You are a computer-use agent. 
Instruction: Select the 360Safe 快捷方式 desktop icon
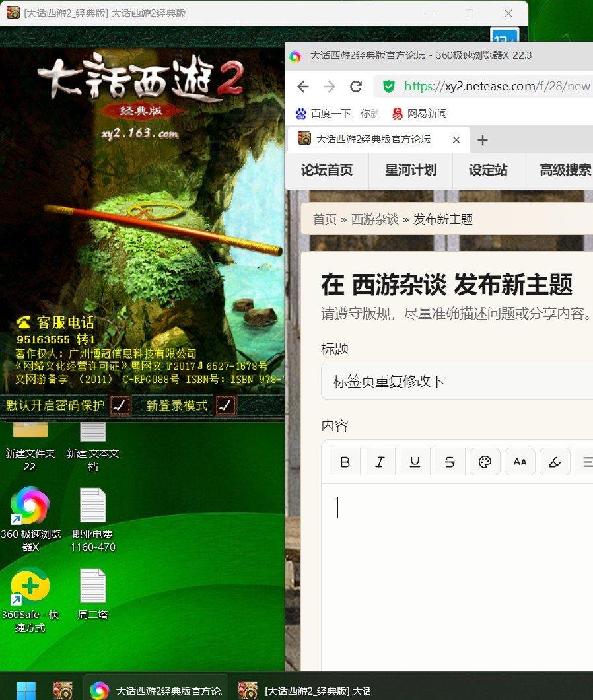[30, 600]
